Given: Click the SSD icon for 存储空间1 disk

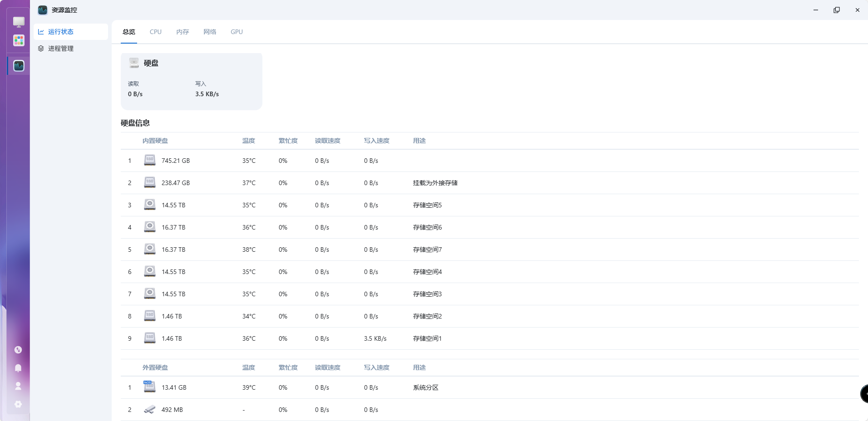Looking at the screenshot, I should [x=150, y=338].
